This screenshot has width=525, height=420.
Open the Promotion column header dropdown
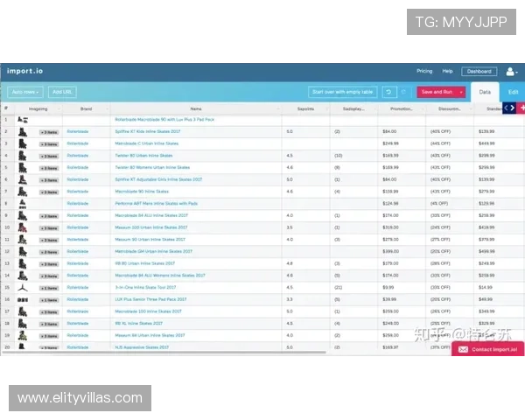pos(422,109)
